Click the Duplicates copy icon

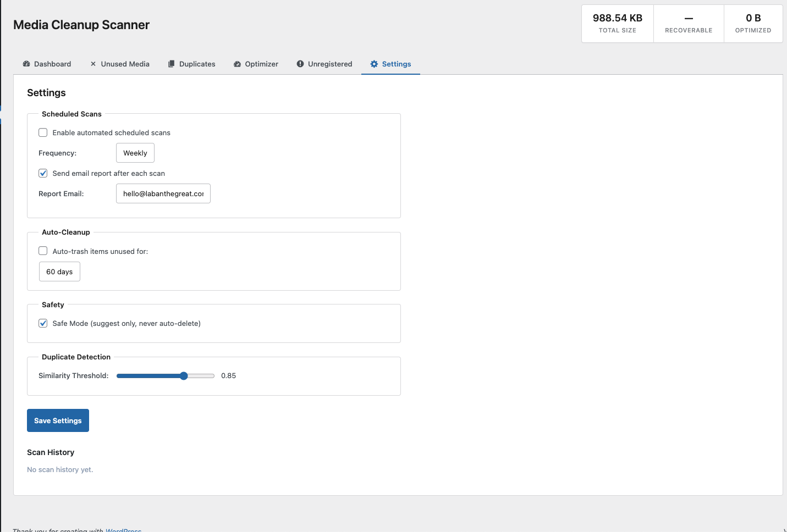[172, 64]
